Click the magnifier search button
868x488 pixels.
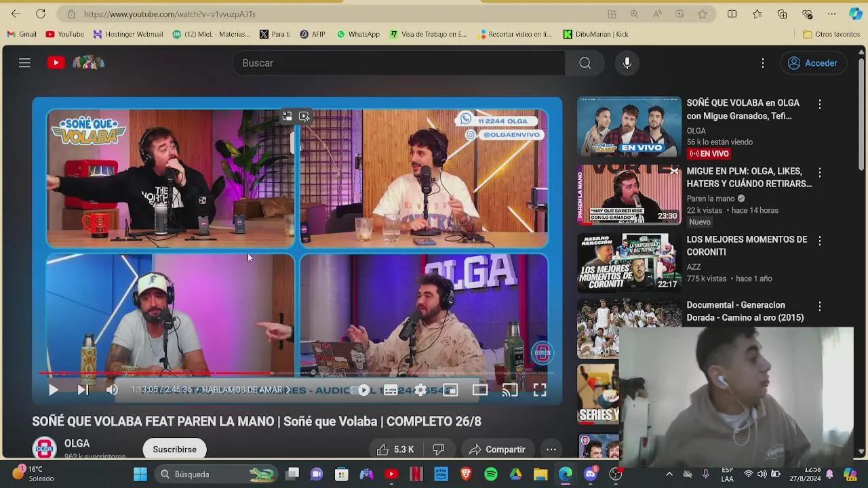585,63
